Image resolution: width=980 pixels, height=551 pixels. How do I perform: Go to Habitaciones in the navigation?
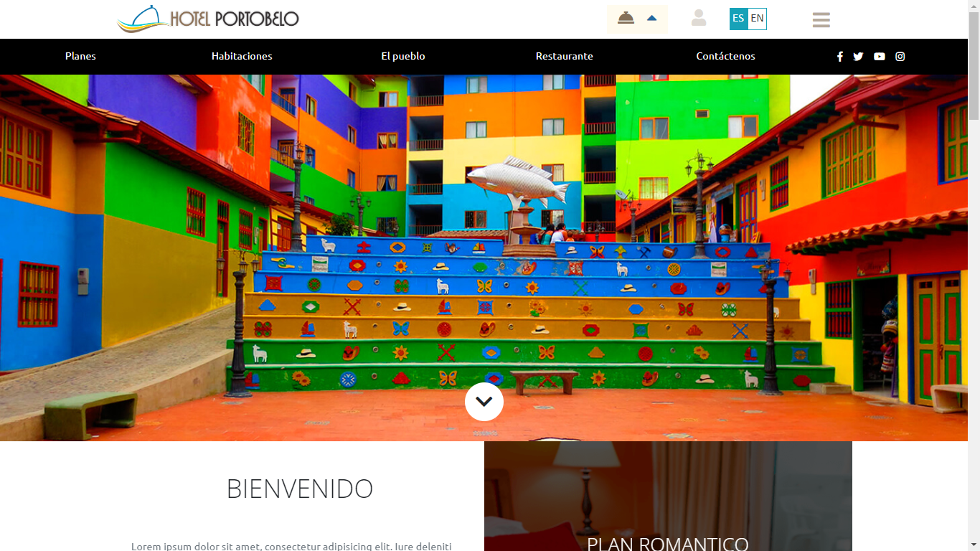(242, 56)
